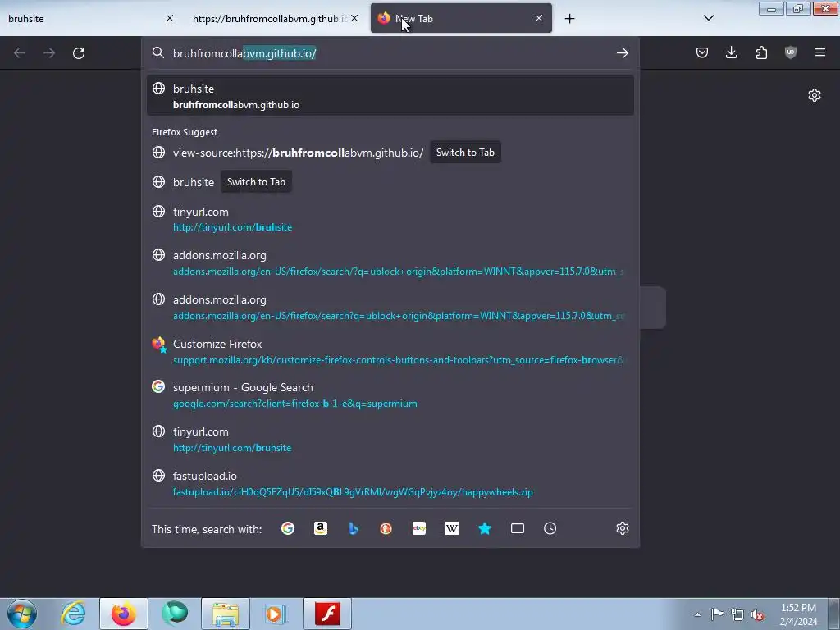Open the network tray icon
The height and width of the screenshot is (630, 840).
click(x=737, y=614)
